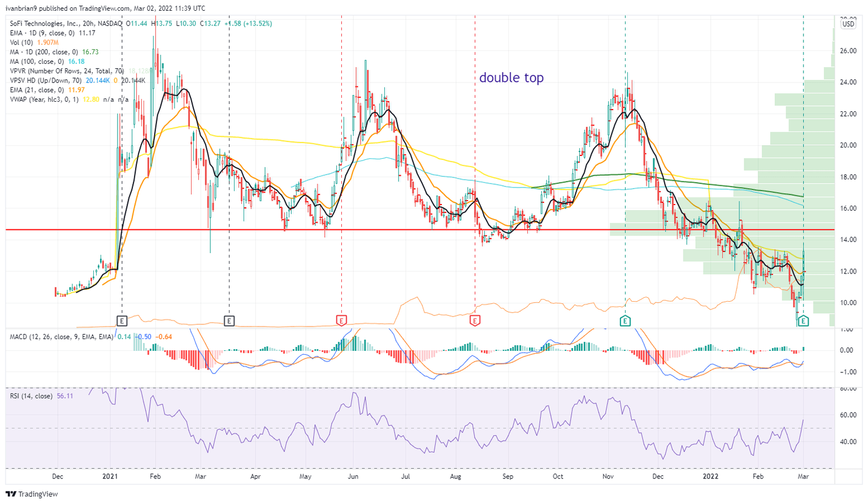Image resolution: width=868 pixels, height=504 pixels.
Task: Click the 18.00 price axis label
Action: point(848,177)
